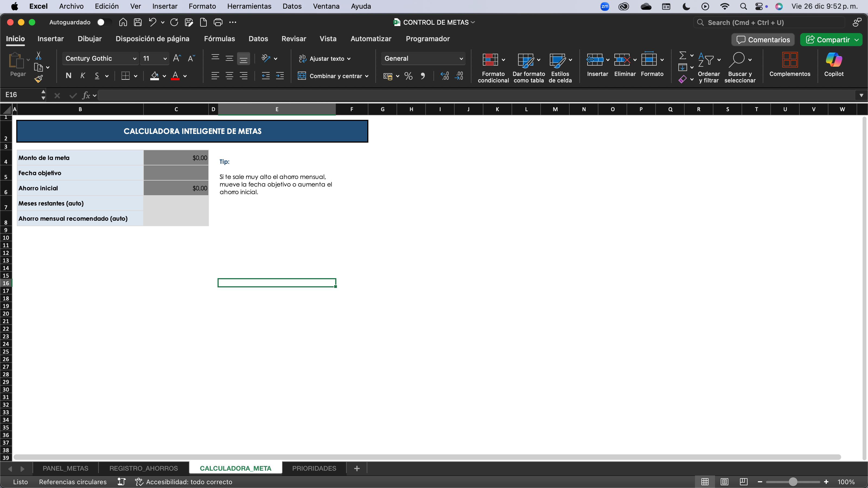Click the percent style icon
868x488 pixels.
click(408, 76)
